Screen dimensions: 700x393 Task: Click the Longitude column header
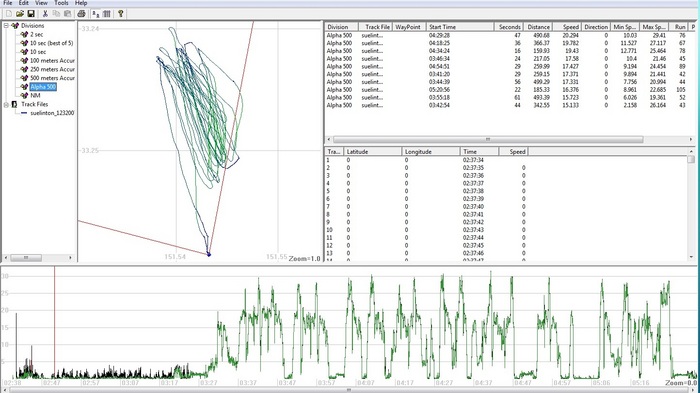coord(431,152)
